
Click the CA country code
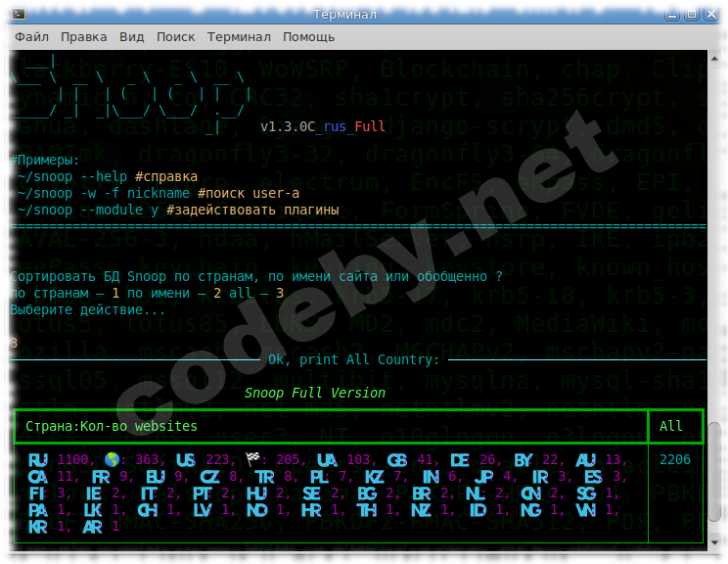pos(37,477)
